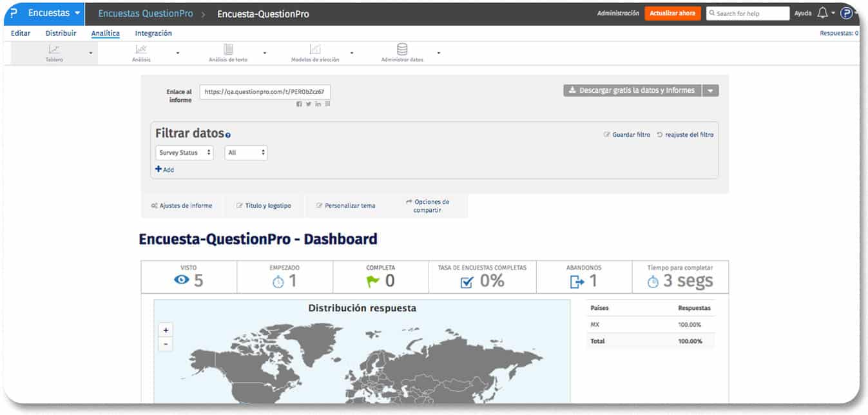This screenshot has height=415, width=868.
Task: Open the Survey Status filter dropdown
Action: coord(184,153)
